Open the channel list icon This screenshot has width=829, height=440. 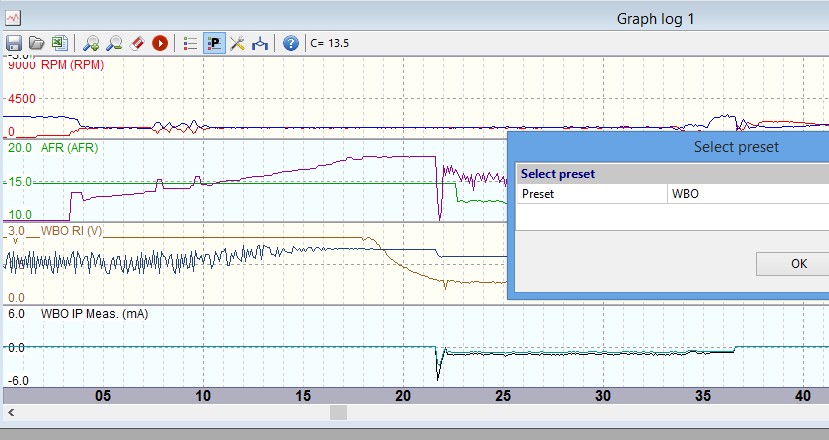(x=192, y=43)
